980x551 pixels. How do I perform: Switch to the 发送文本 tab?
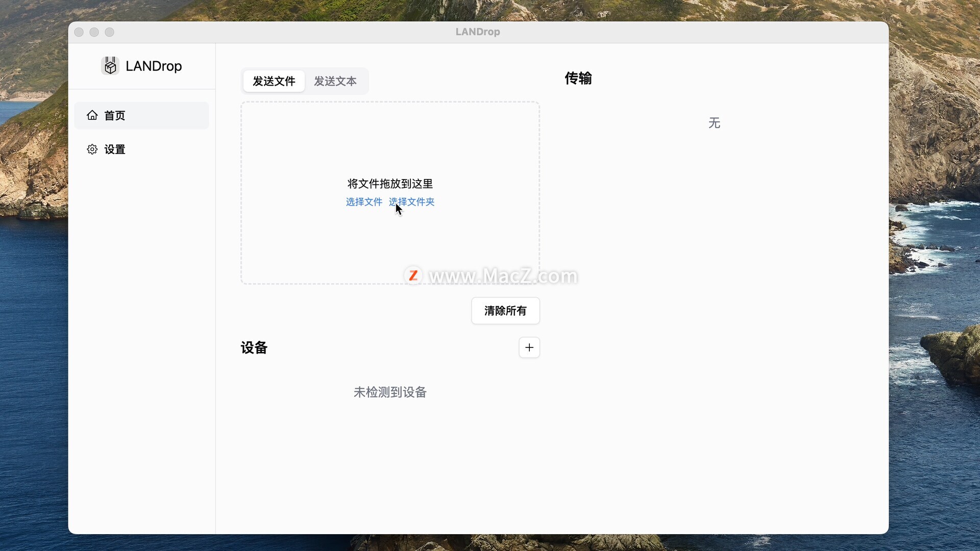point(335,81)
